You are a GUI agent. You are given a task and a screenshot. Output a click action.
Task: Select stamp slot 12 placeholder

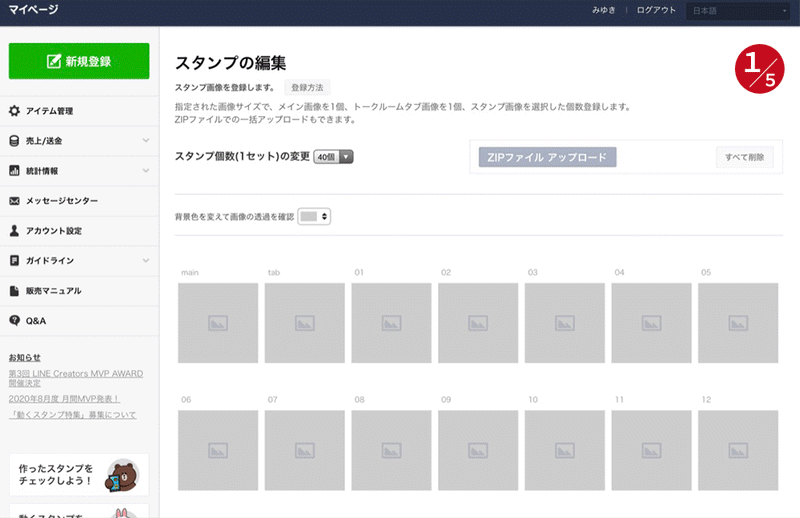(x=738, y=450)
